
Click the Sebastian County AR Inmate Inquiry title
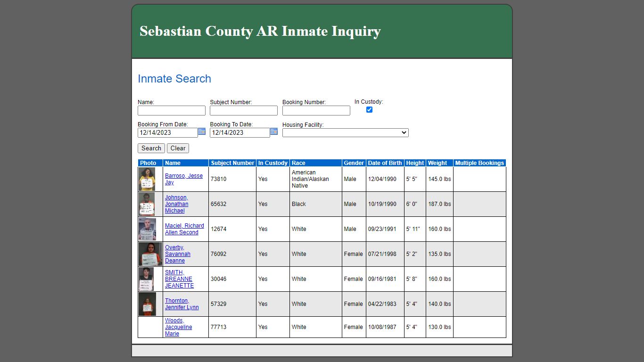[x=260, y=31]
